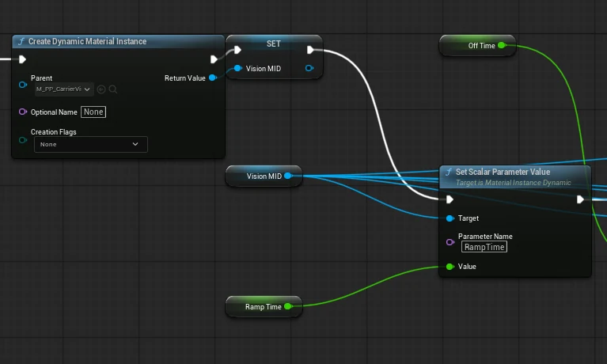The height and width of the screenshot is (364, 607).
Task: Click the Vision MID getter output pin
Action: (x=287, y=176)
